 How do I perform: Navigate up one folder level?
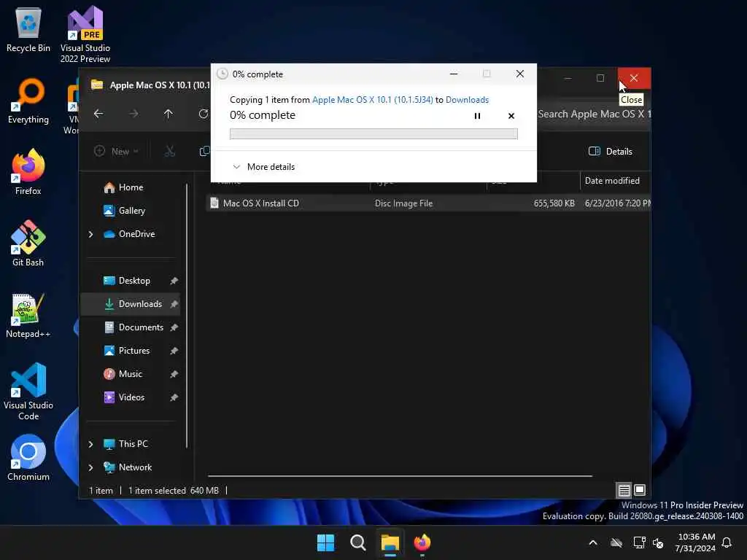point(169,114)
